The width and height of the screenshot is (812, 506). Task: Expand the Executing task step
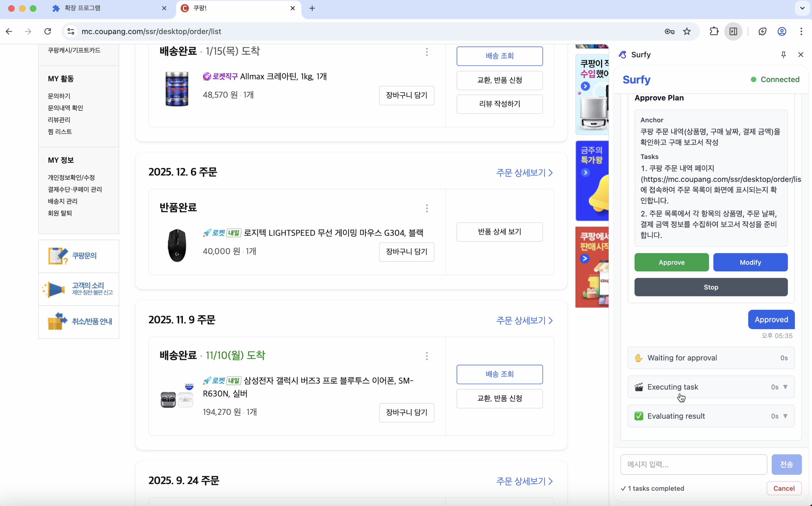785,387
